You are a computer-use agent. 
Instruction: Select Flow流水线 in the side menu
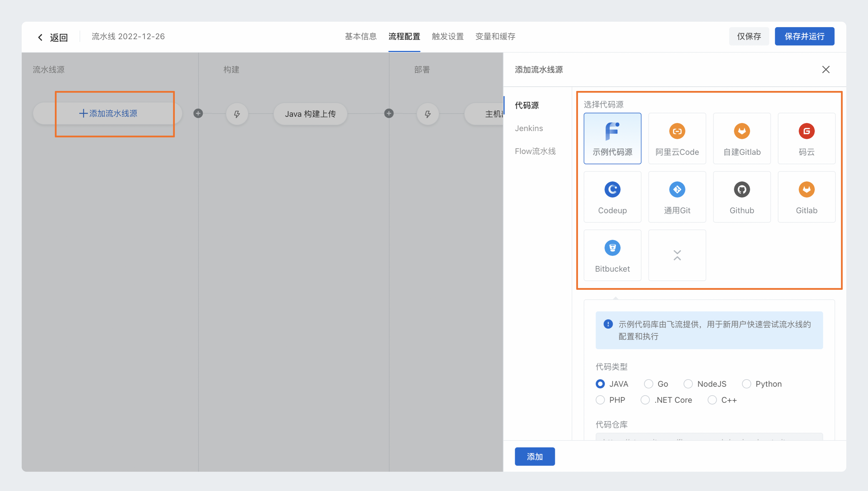(x=535, y=151)
